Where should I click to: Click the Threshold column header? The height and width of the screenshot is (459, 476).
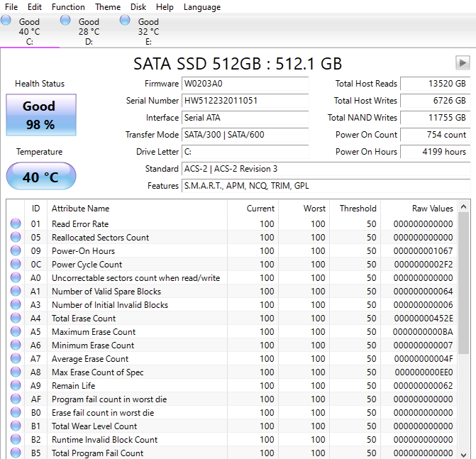(x=355, y=209)
